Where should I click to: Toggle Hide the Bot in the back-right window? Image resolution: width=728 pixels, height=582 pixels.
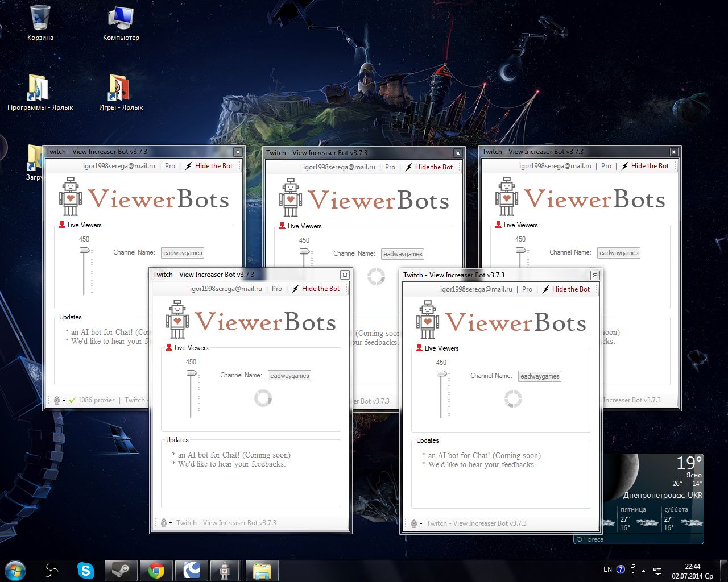pos(650,166)
